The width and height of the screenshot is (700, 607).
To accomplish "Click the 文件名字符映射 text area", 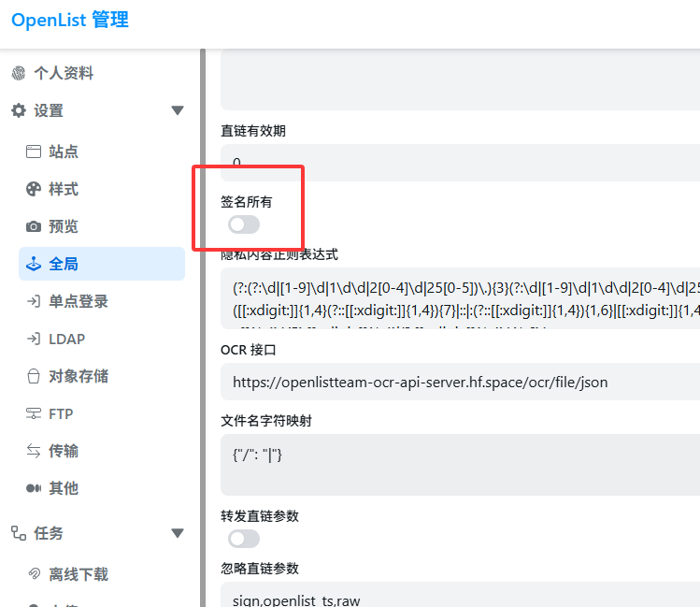I will pos(460,465).
